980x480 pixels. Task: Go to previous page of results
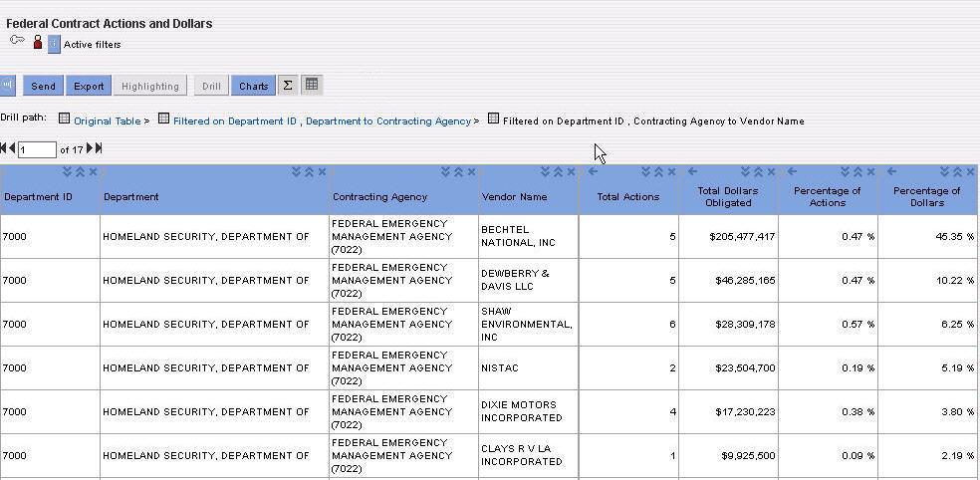coord(12,148)
